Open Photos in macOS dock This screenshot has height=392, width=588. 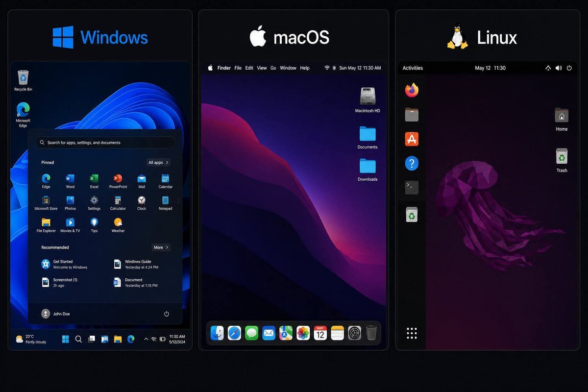pyautogui.click(x=303, y=333)
